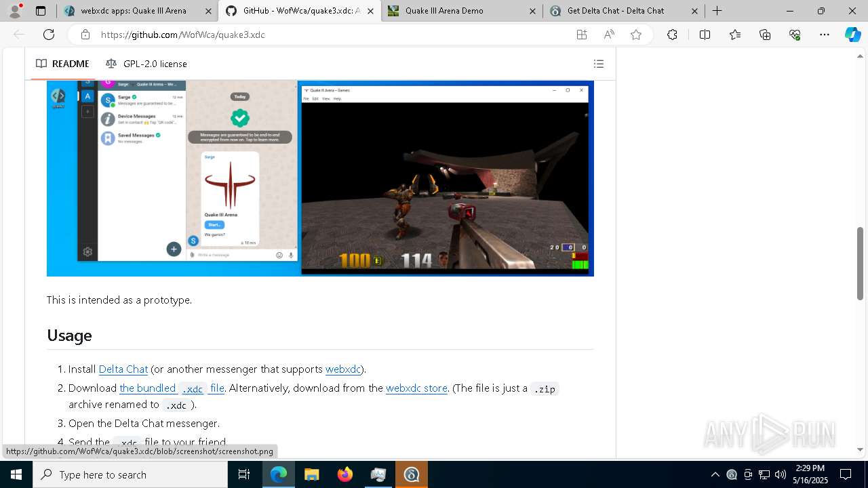Open File Explorer from taskbar
Screen dimensions: 868x488
click(312, 474)
